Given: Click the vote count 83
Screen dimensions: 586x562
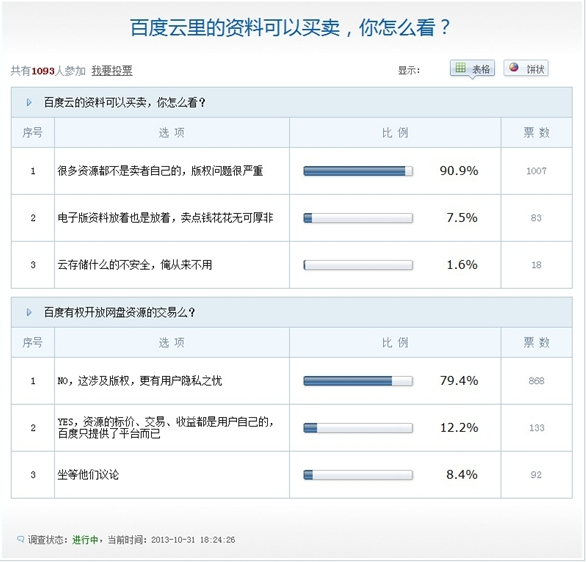Looking at the screenshot, I should [536, 218].
